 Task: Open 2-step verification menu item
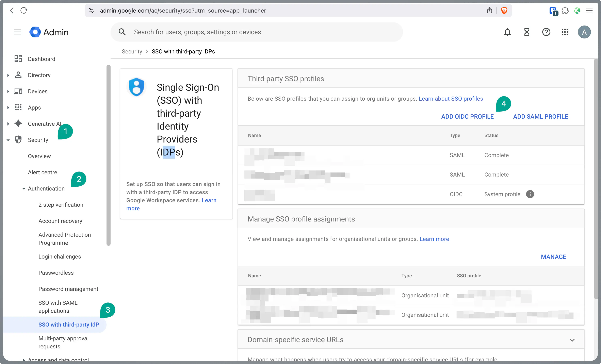tap(61, 204)
